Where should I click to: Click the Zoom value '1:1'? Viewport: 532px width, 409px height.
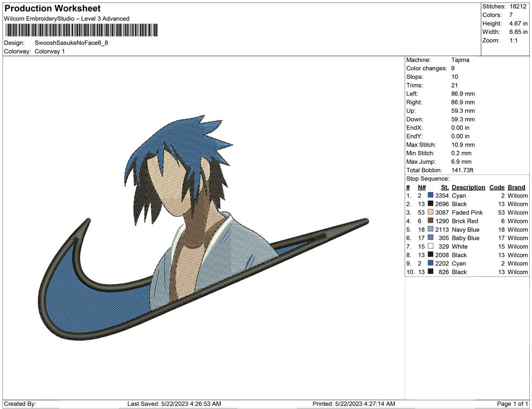pyautogui.click(x=513, y=40)
